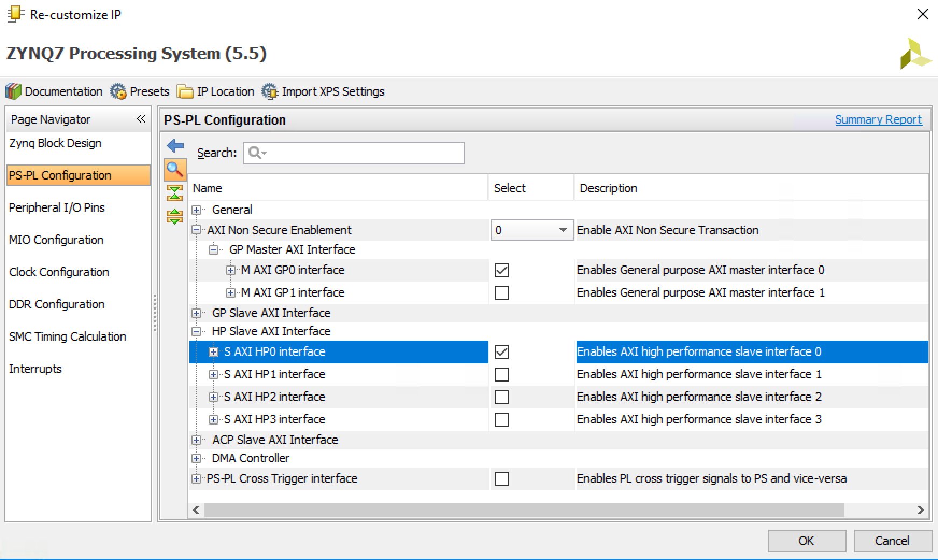Go to Peripheral I/O Pins page

[x=57, y=208]
